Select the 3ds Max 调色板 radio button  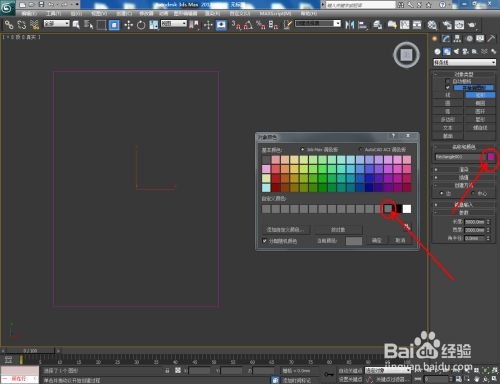[x=302, y=149]
